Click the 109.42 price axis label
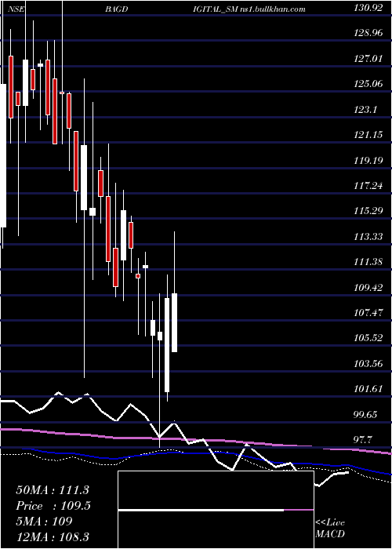Image resolution: width=392 pixels, height=549 pixels. (368, 288)
